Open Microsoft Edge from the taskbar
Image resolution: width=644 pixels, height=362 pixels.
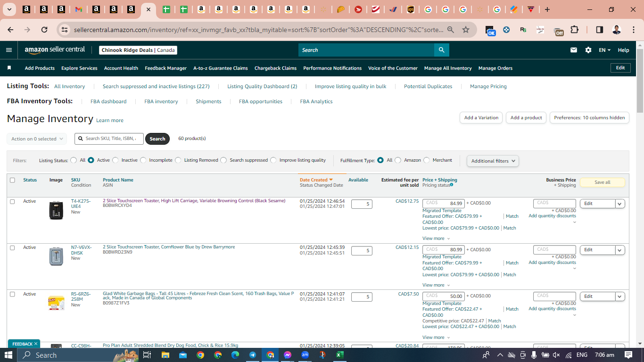click(235, 355)
